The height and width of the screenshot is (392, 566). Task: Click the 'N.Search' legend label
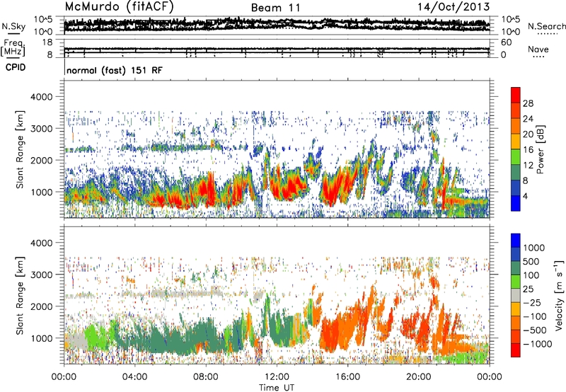point(546,26)
